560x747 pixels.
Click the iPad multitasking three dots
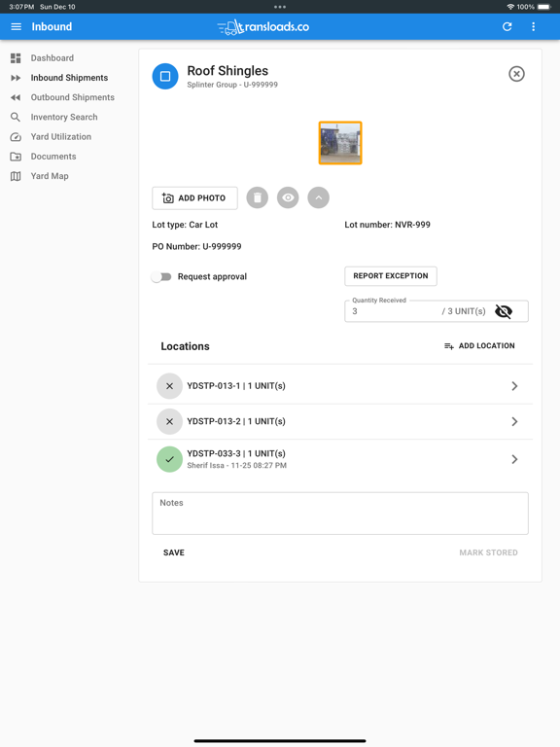coord(280,7)
